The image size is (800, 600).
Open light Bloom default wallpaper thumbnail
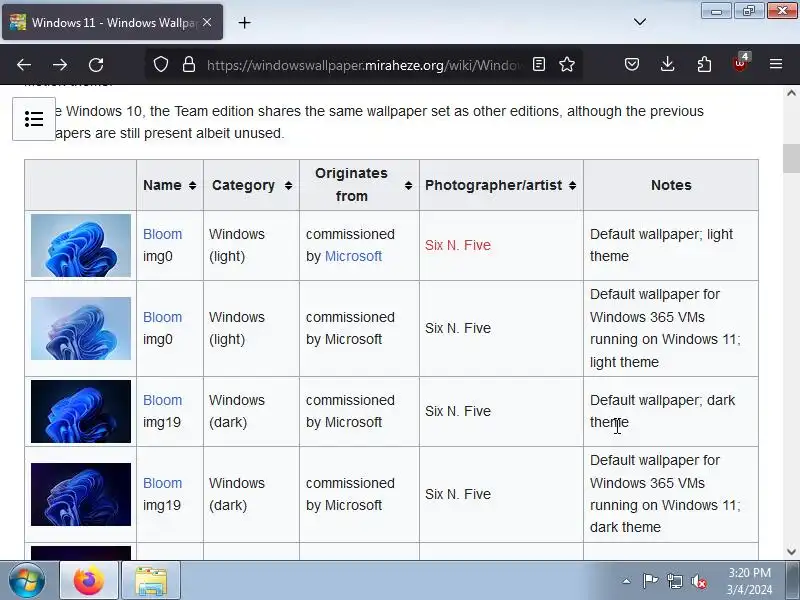coord(81,245)
